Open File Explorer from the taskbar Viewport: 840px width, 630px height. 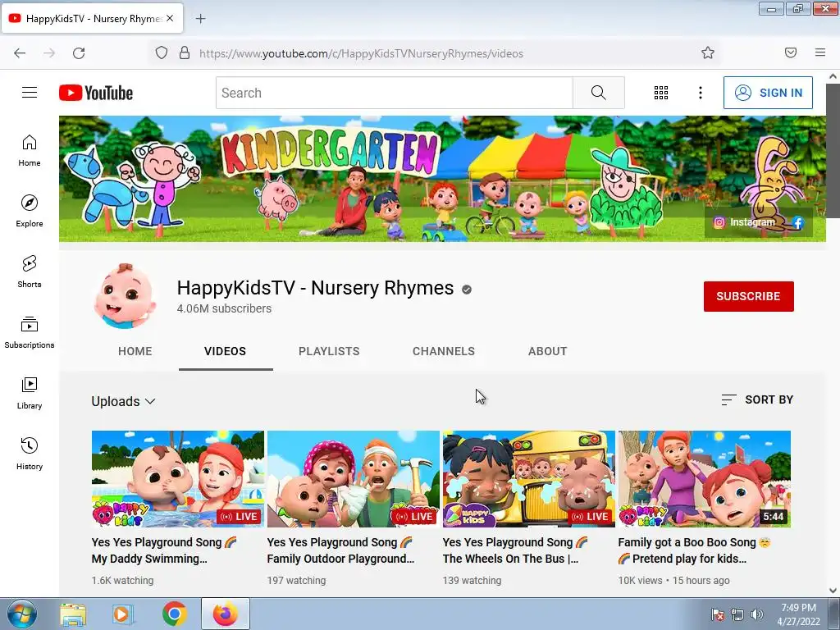(x=73, y=614)
